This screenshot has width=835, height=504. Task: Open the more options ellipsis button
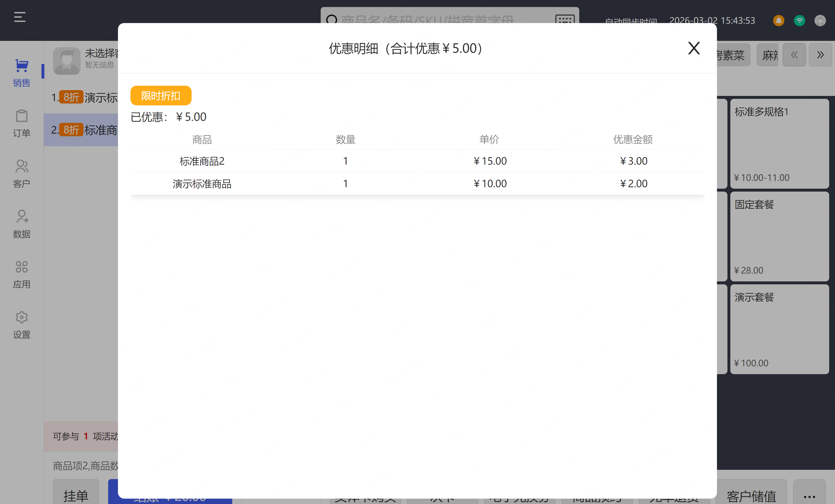809,496
